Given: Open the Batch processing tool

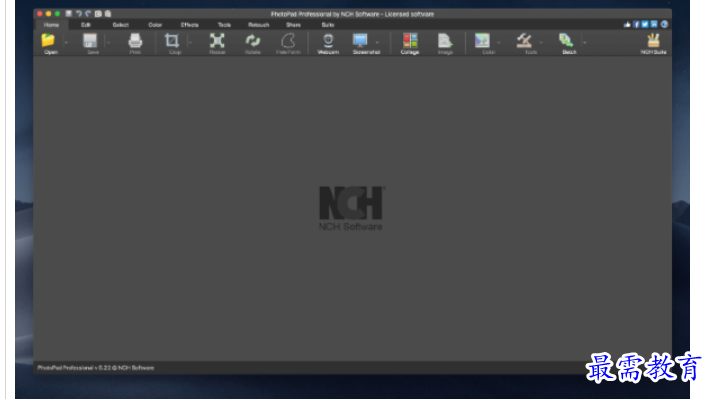Looking at the screenshot, I should click(566, 41).
